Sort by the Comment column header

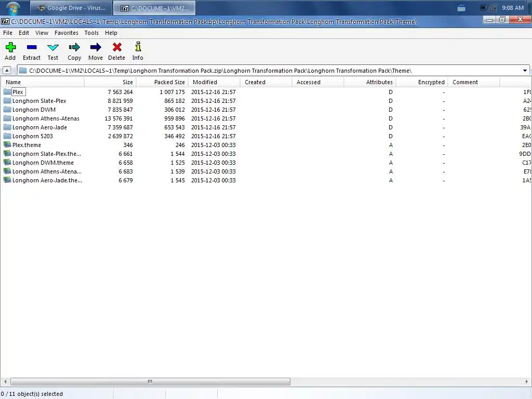(x=474, y=82)
